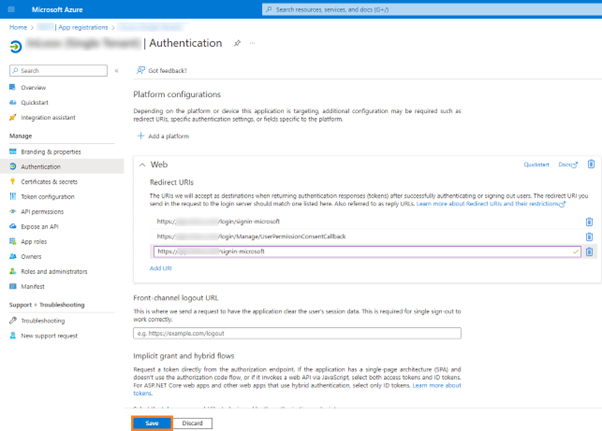
Task: Open the ellipsis more options beside title
Action: coord(252,43)
